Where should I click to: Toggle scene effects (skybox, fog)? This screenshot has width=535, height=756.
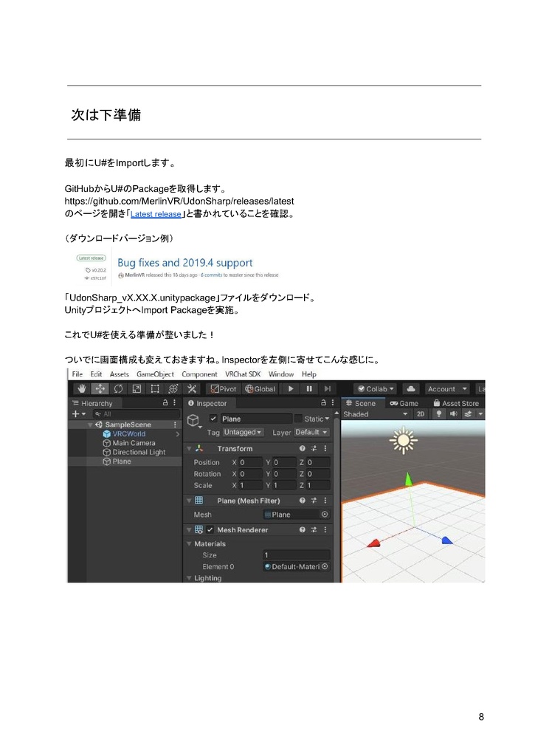pos(468,413)
